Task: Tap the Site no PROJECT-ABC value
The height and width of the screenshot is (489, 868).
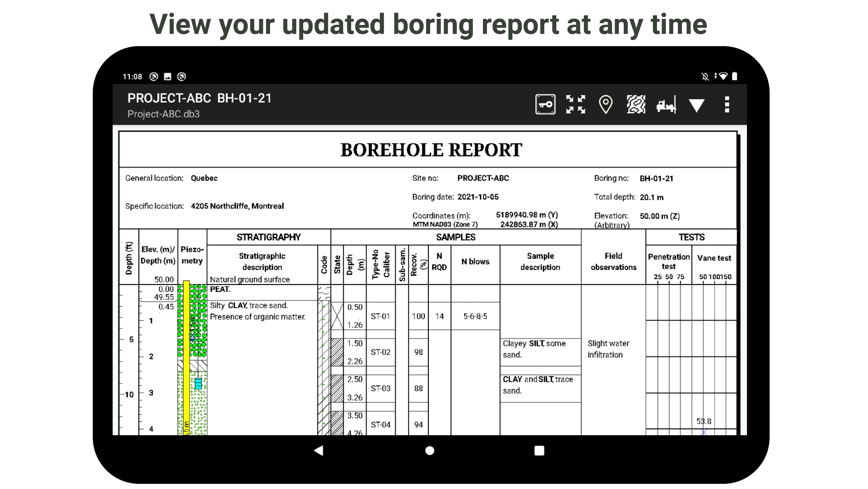Action: pyautogui.click(x=483, y=178)
